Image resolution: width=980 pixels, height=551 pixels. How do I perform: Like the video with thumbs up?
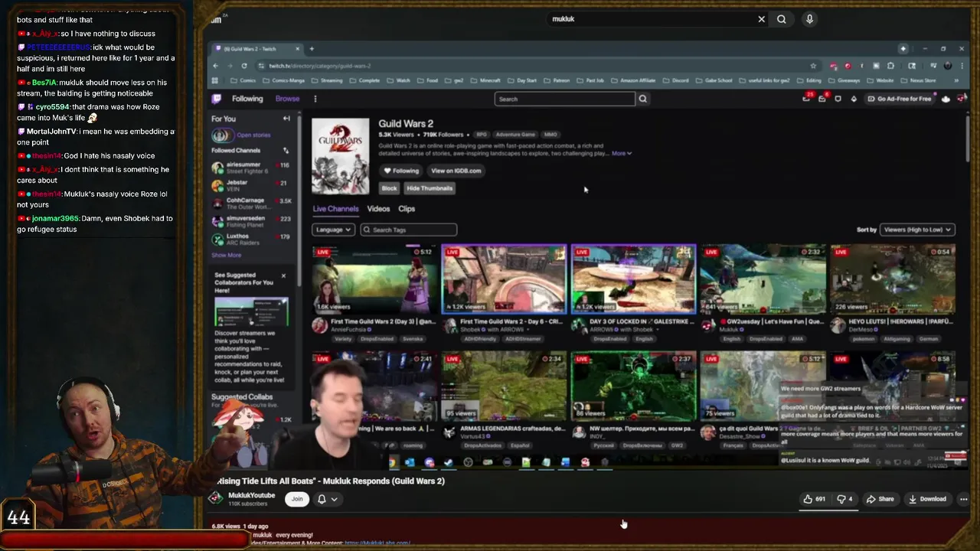(x=814, y=499)
